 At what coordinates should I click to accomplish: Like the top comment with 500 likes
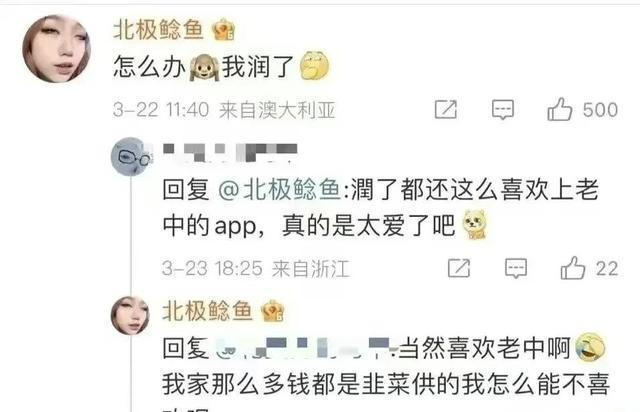coord(559,109)
